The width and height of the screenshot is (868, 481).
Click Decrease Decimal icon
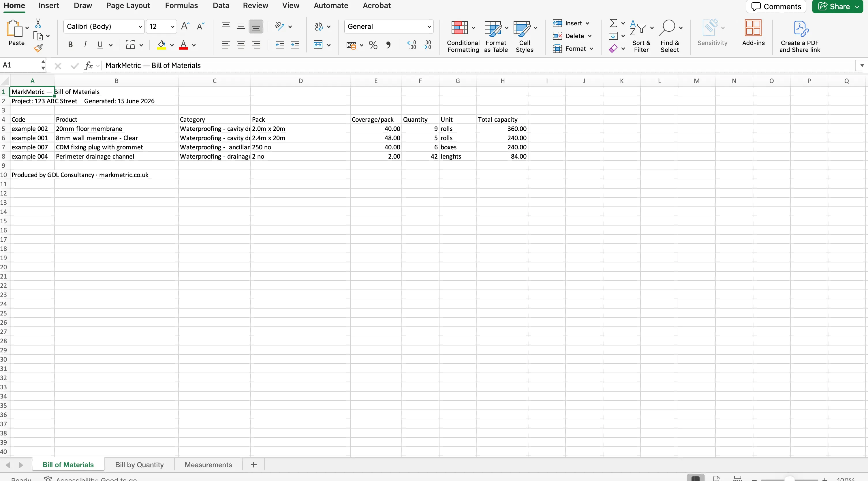pyautogui.click(x=427, y=45)
